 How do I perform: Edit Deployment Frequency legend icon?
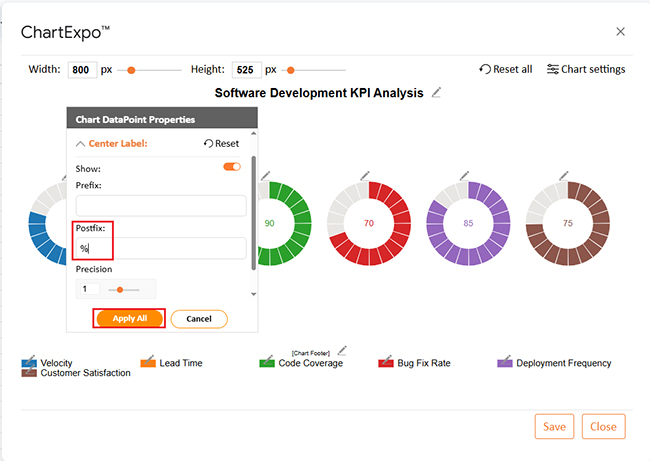point(505,362)
